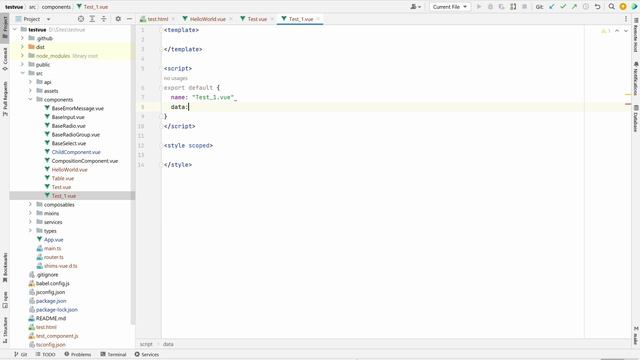
Task: Select README.md file
Action: tap(51, 318)
